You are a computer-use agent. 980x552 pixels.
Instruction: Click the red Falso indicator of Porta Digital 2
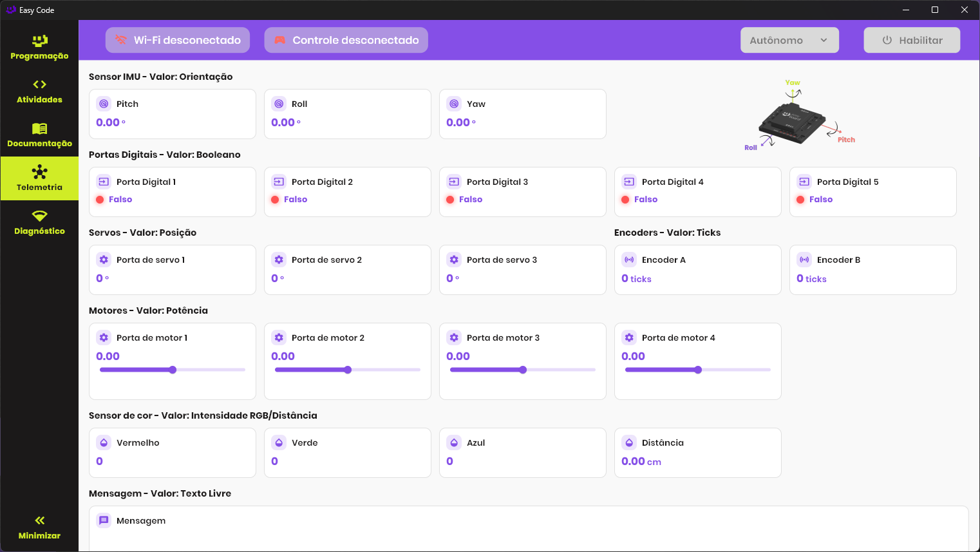pyautogui.click(x=275, y=200)
